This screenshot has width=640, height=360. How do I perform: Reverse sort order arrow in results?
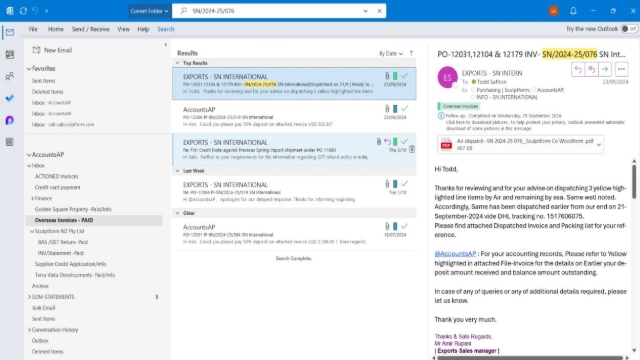(411, 53)
